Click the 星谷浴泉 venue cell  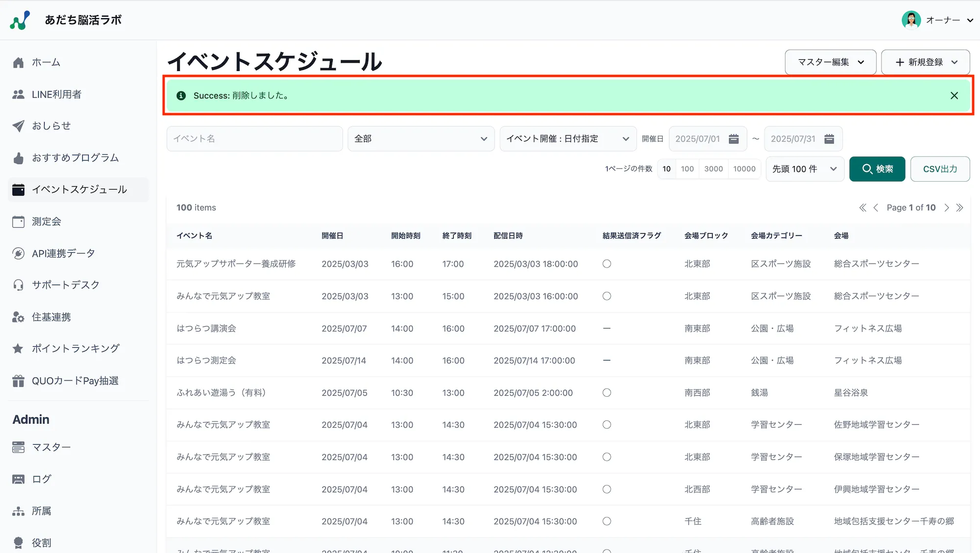(x=851, y=393)
